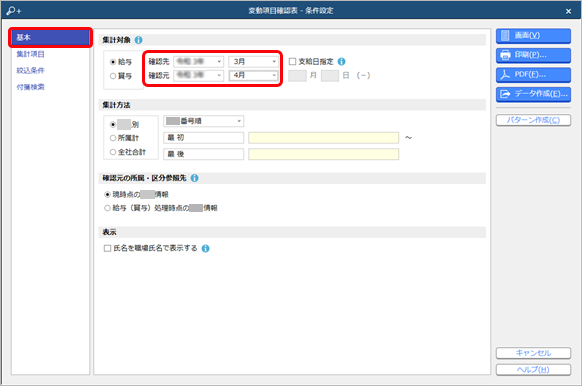Click the PDF(E)... button
582x386 pixels.
[x=533, y=75]
